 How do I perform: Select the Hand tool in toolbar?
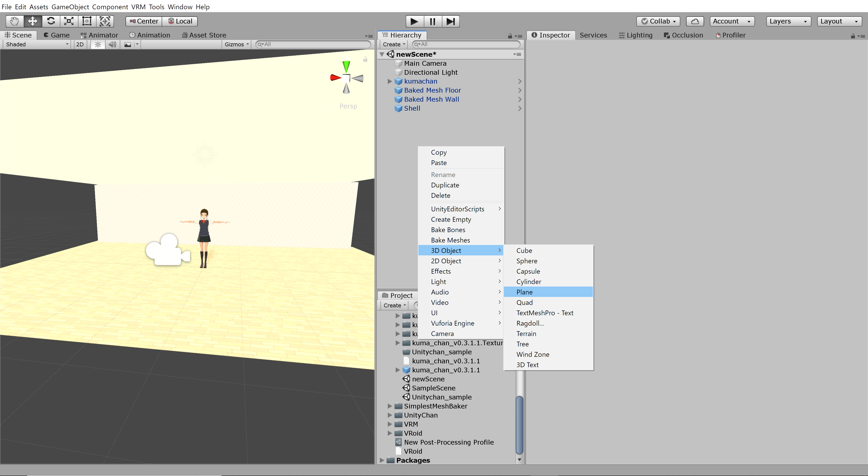click(14, 21)
